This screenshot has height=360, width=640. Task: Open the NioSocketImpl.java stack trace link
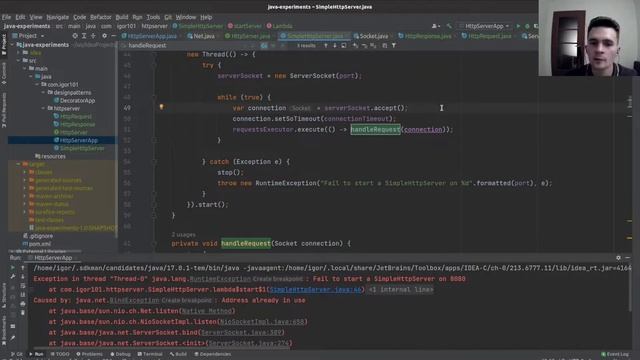pos(262,322)
